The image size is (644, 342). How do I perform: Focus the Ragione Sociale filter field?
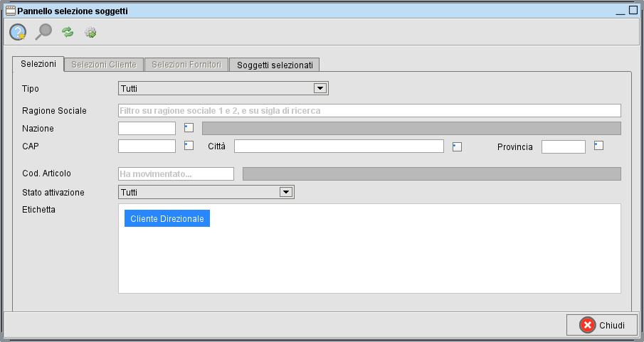(369, 111)
